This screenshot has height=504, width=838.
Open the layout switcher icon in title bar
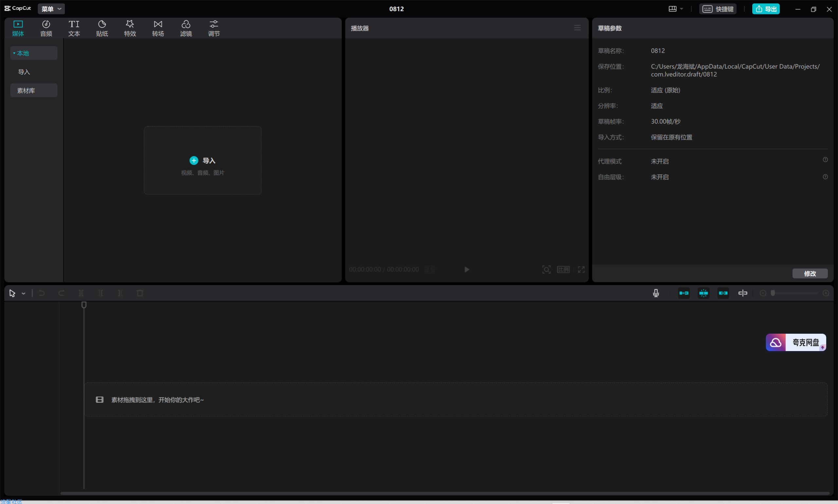coord(673,9)
